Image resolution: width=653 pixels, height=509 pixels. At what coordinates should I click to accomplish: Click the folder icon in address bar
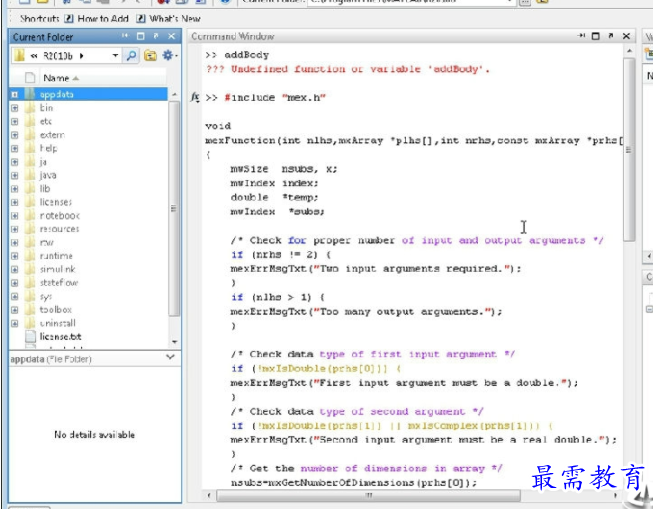tap(19, 55)
